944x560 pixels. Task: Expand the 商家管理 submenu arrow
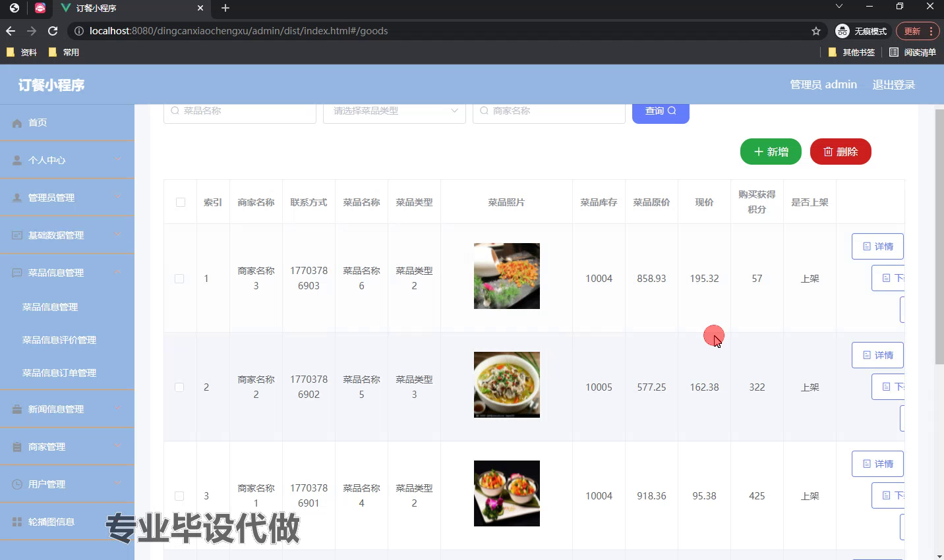[117, 447]
